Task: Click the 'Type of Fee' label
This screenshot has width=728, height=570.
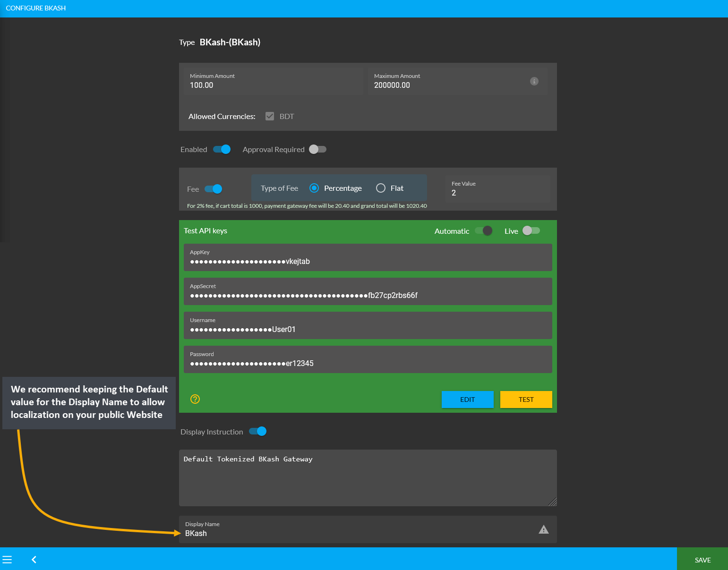Action: coord(280,188)
